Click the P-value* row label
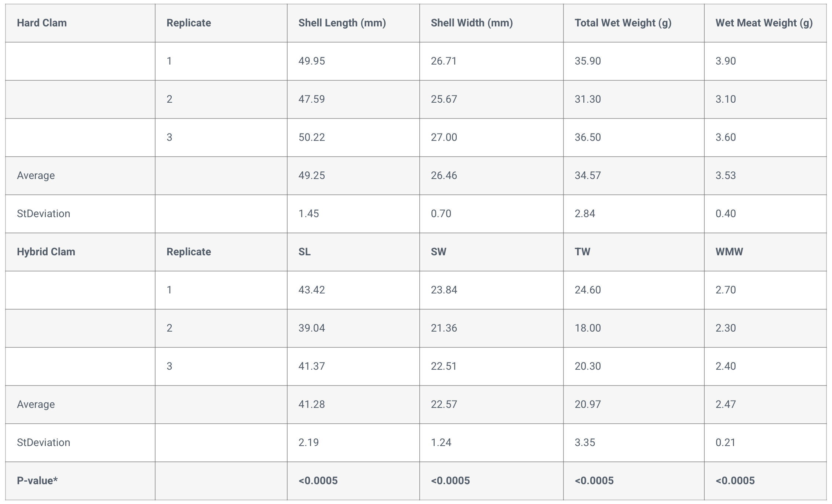Image resolution: width=832 pixels, height=504 pixels. 37,481
